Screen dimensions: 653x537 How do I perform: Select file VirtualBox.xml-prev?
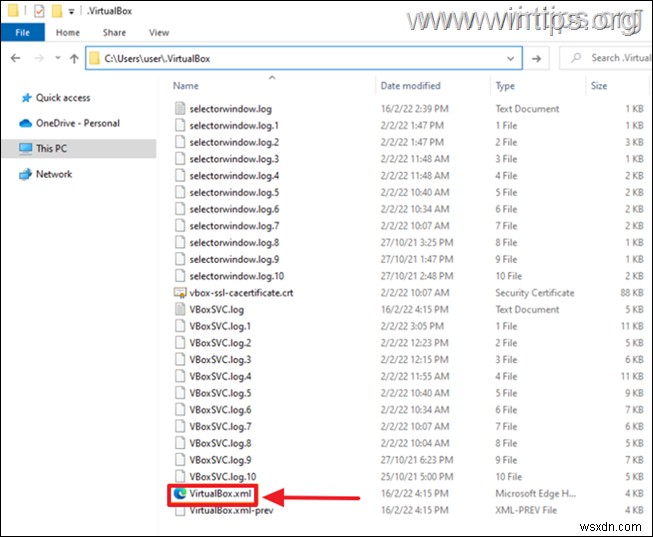(x=232, y=511)
